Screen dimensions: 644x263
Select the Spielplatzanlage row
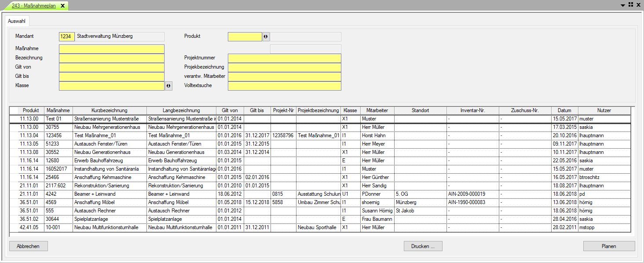click(110, 219)
